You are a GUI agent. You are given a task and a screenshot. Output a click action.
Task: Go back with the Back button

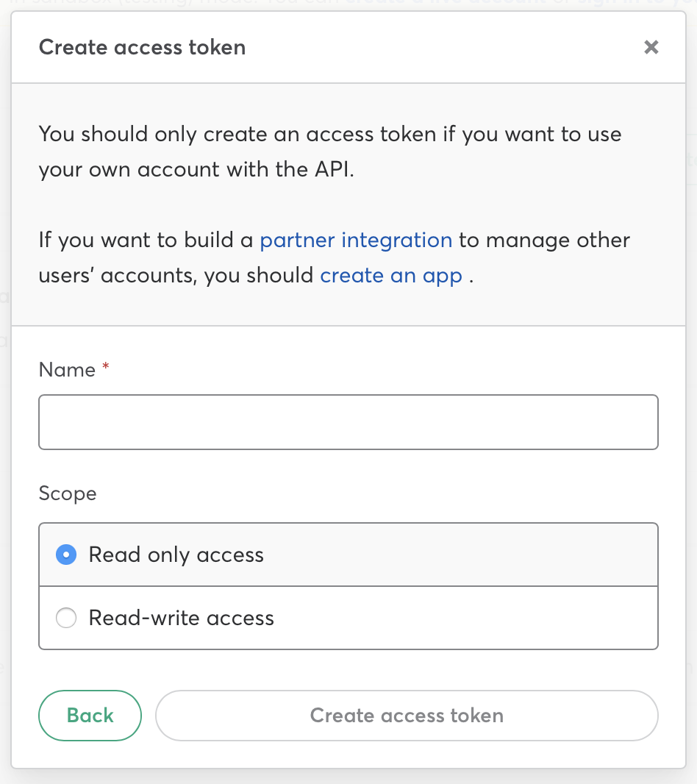point(90,716)
